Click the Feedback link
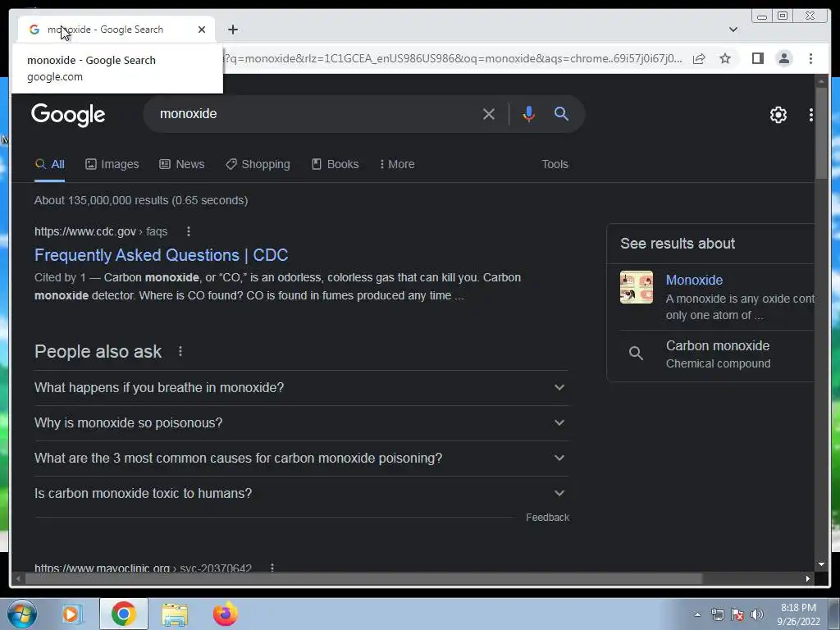 click(547, 518)
